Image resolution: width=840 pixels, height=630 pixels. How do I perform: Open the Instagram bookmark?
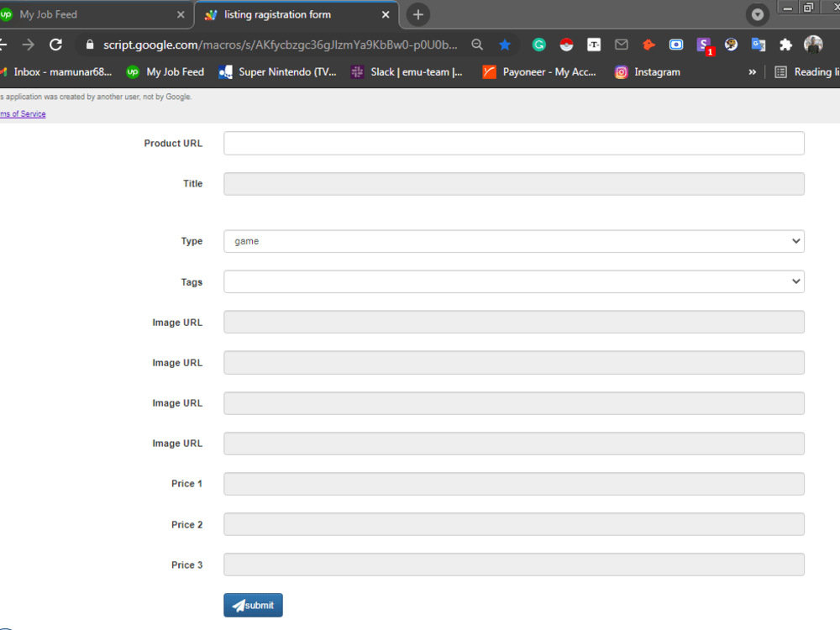tap(648, 71)
